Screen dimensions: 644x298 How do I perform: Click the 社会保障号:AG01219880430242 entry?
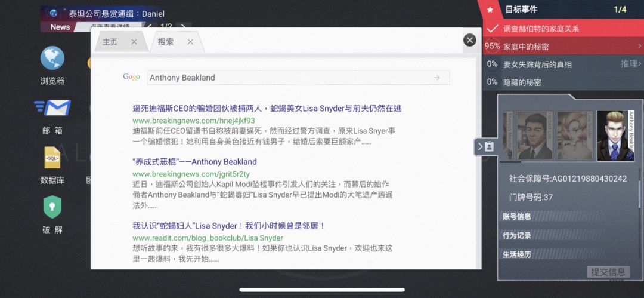568,179
